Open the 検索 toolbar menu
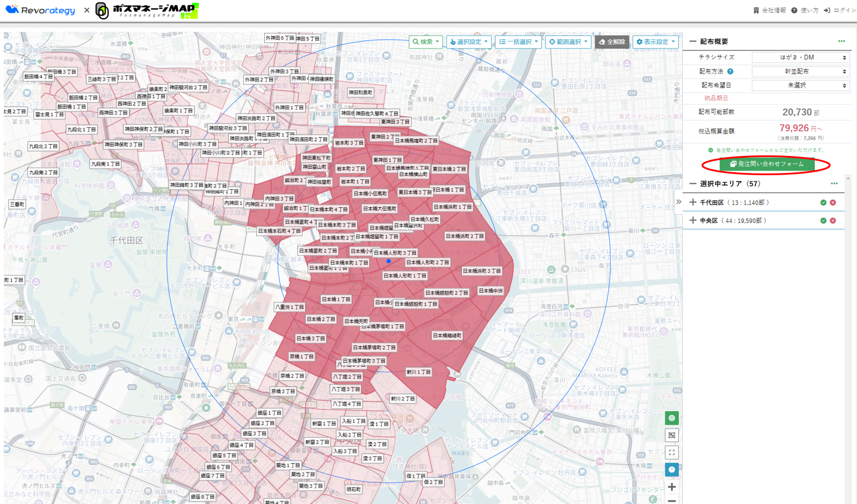Image resolution: width=857 pixels, height=504 pixels. [x=426, y=42]
